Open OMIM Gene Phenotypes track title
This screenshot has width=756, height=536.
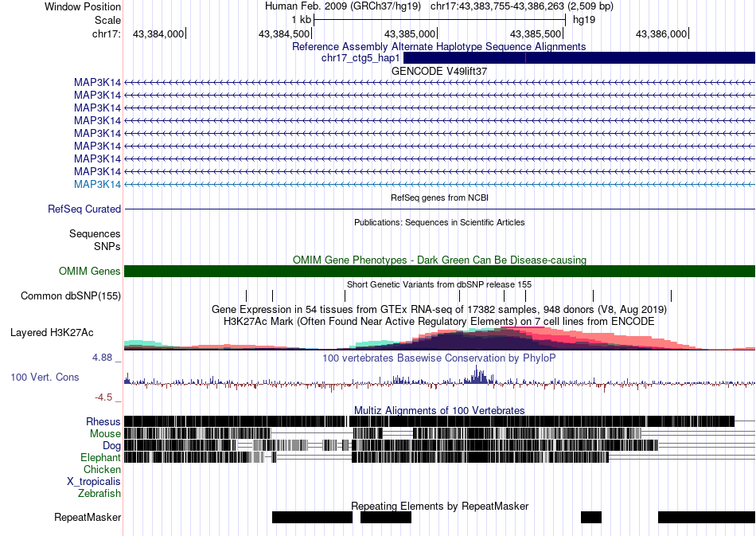click(x=439, y=260)
